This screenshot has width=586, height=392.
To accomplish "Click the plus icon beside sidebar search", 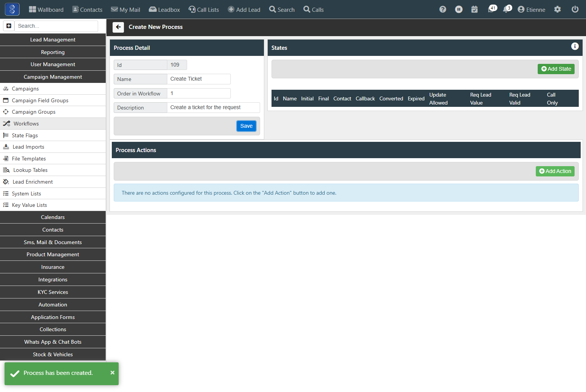I will (9, 26).
